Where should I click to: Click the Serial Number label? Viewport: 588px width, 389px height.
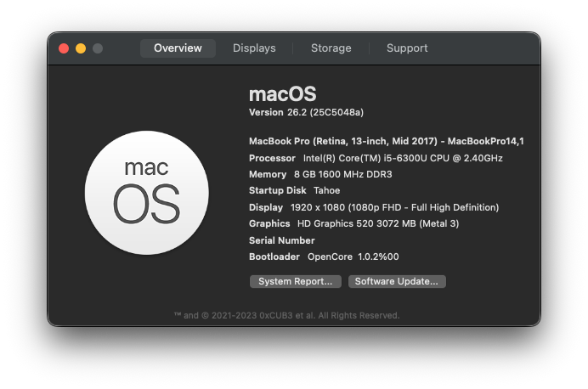(281, 240)
